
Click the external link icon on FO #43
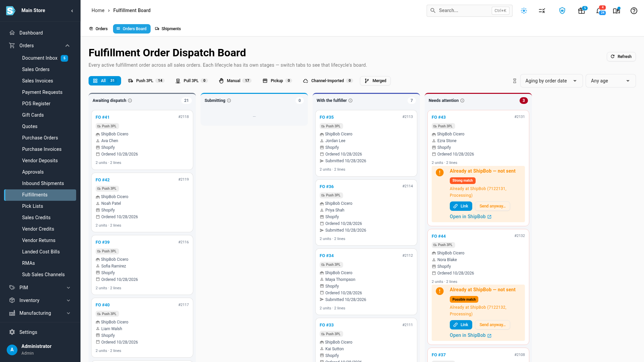(x=489, y=217)
